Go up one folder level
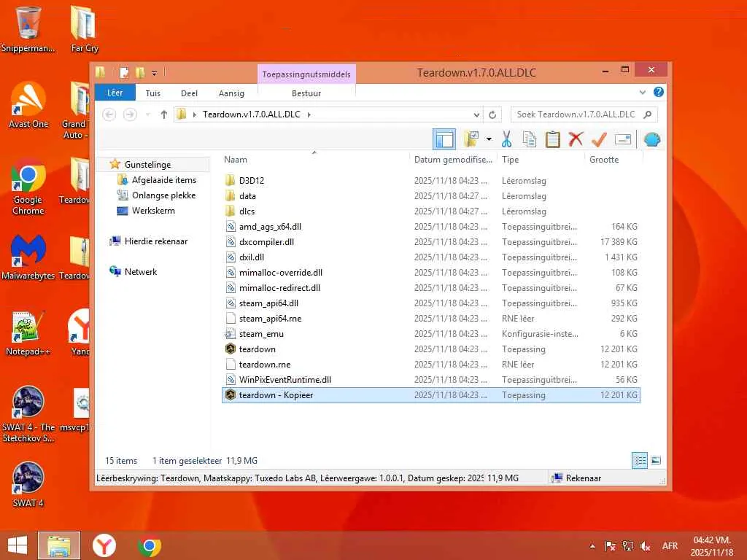The width and height of the screenshot is (747, 560). (164, 114)
